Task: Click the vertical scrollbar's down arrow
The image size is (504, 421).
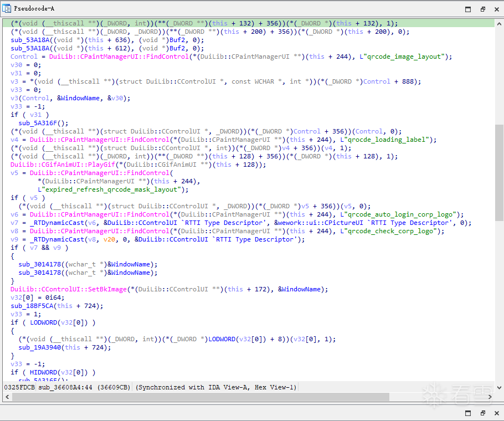Action: (499, 388)
